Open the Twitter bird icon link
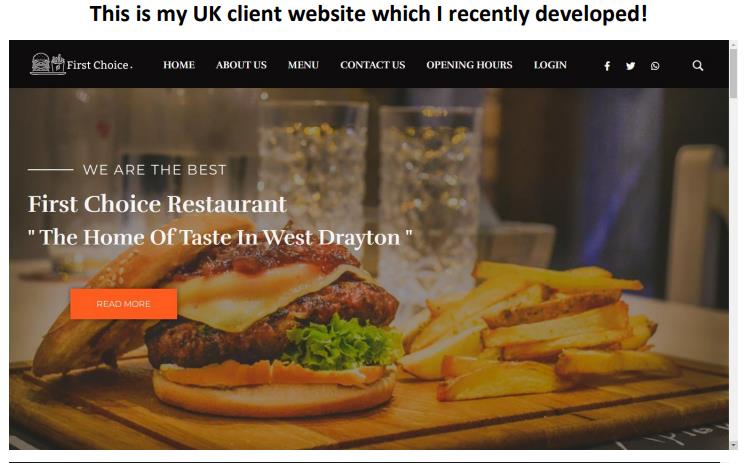The height and width of the screenshot is (463, 748). point(631,66)
